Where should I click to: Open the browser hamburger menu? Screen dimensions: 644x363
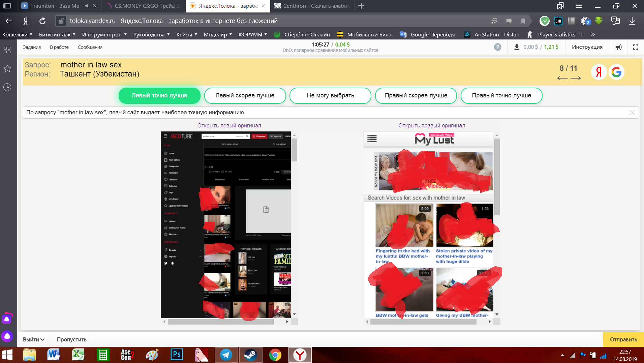coord(579,6)
